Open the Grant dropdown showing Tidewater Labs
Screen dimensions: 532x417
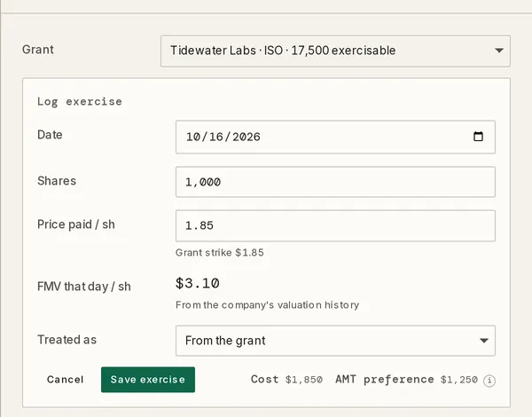[335, 51]
